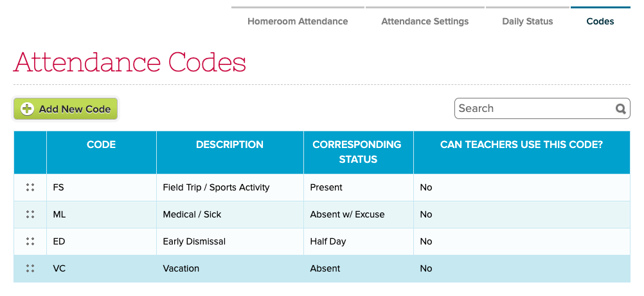Click the Can Teachers Use This Code header
Image resolution: width=644 pixels, height=296 pixels.
point(521,145)
